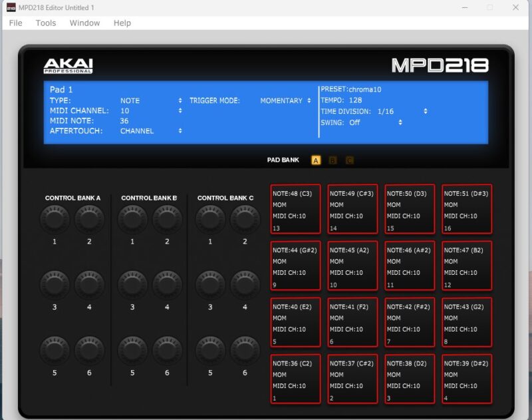The height and width of the screenshot is (420, 532).
Task: Click the AKAI Professional logo
Action: pos(68,66)
